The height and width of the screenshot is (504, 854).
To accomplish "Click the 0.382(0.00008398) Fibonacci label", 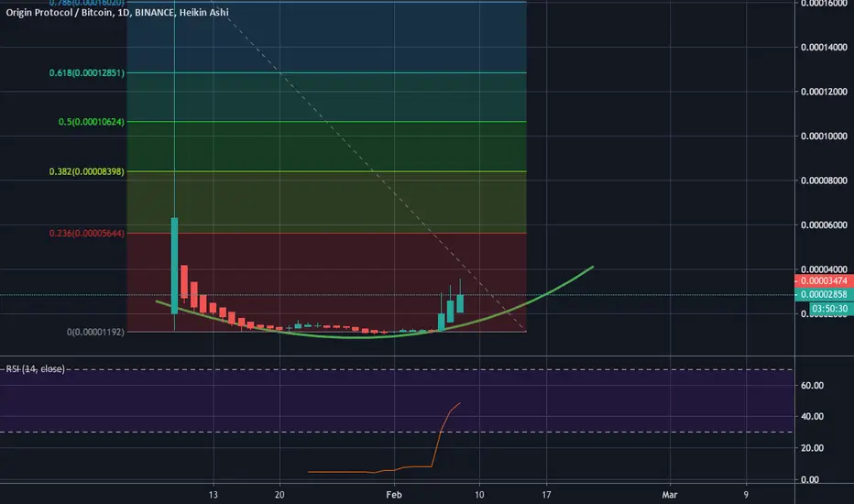I will [87, 171].
